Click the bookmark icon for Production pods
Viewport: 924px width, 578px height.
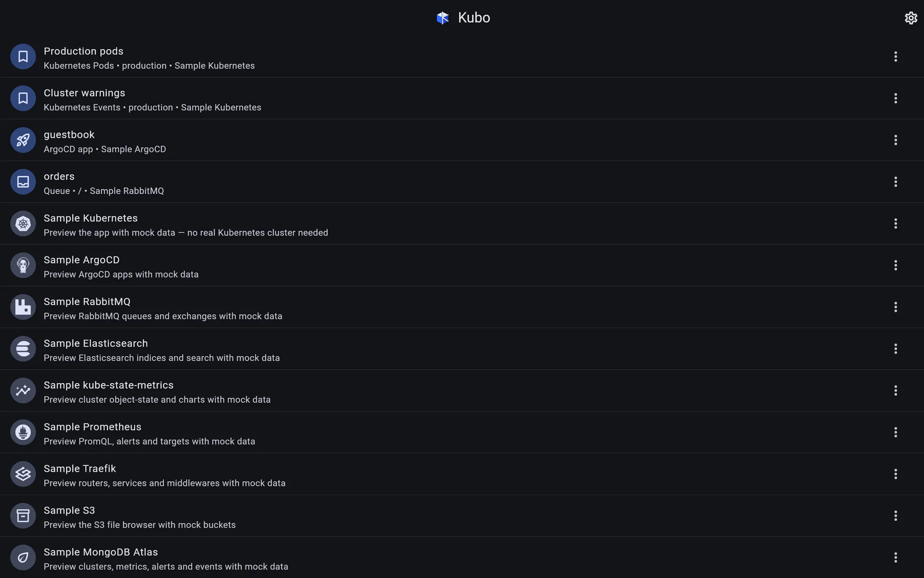pyautogui.click(x=23, y=57)
